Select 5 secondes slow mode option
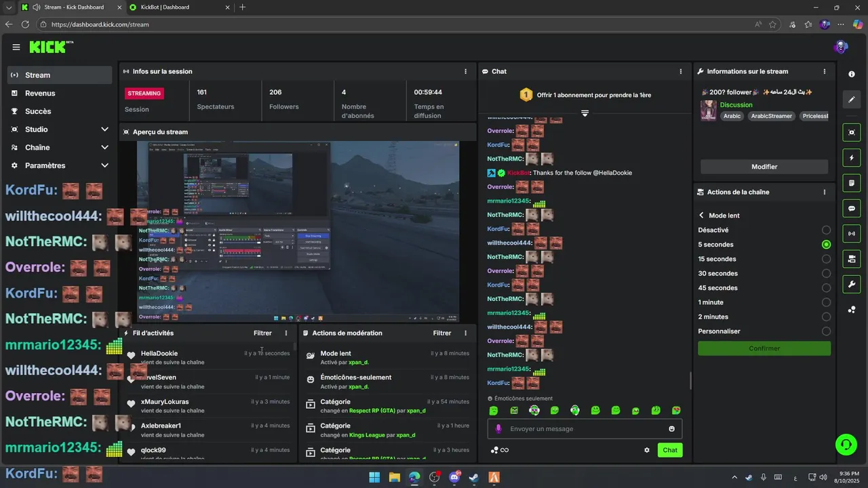The image size is (868, 488). pos(764,245)
